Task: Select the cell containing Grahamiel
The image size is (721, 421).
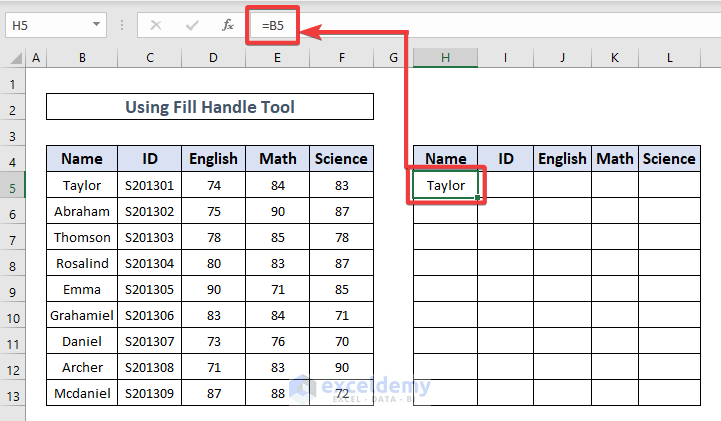Action: click(82, 315)
